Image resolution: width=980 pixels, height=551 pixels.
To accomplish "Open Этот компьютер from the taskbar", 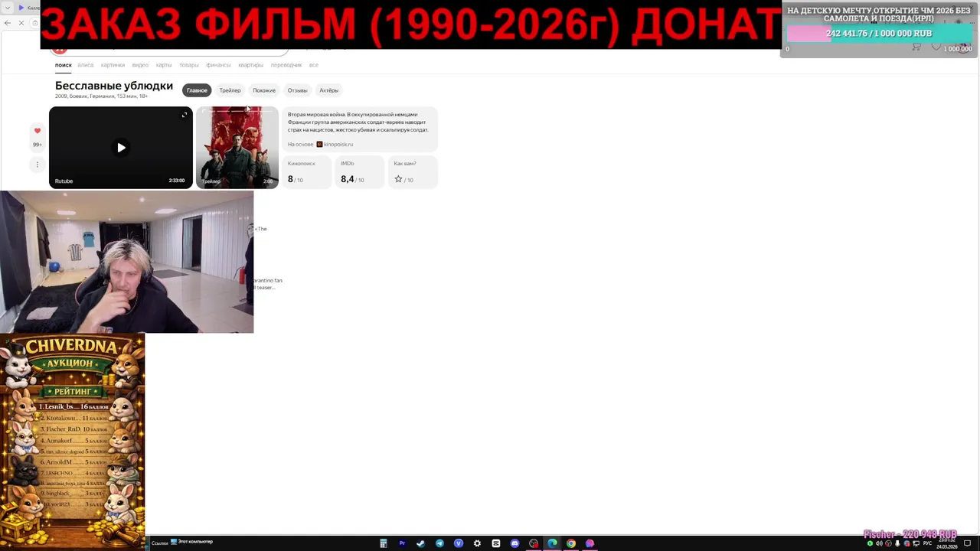I will [192, 542].
